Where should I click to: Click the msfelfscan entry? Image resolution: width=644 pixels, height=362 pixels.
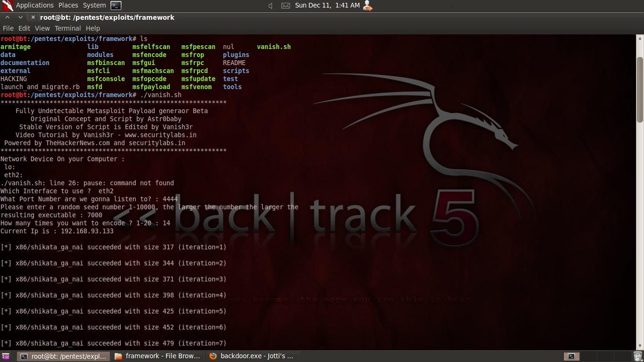151,47
